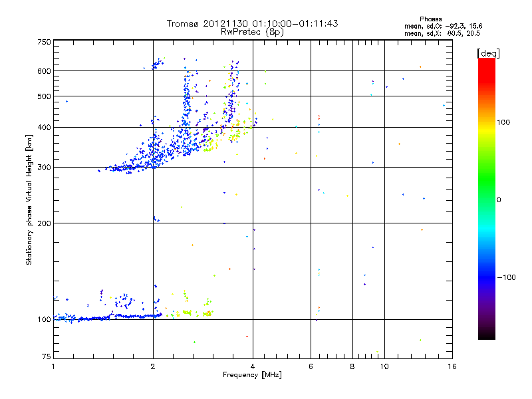Viewport: 532px width, 399px height.
Task: Click the colorbar tick label '0'
Action: click(498, 200)
